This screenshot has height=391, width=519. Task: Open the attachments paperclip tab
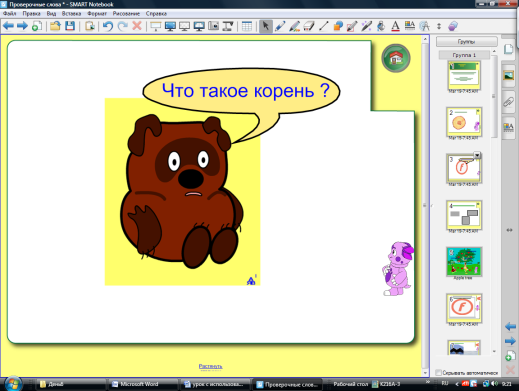508,102
